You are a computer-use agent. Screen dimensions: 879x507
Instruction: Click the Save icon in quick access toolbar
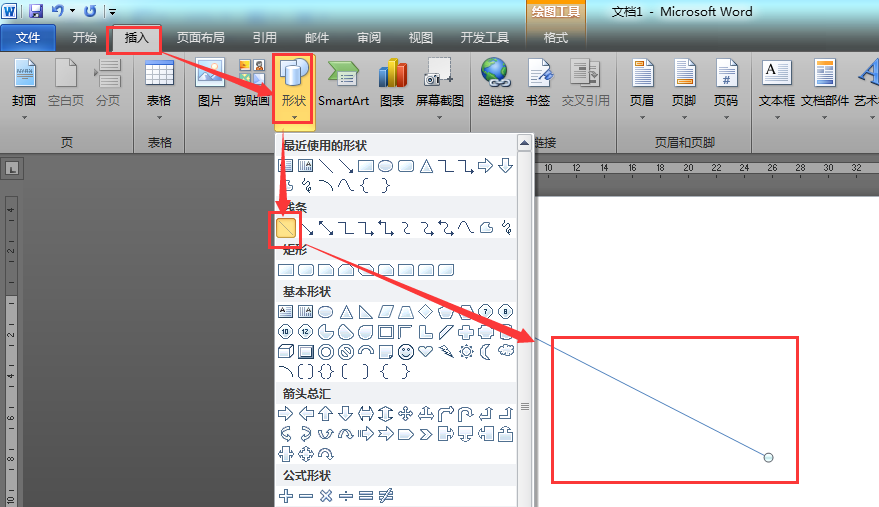(36, 11)
